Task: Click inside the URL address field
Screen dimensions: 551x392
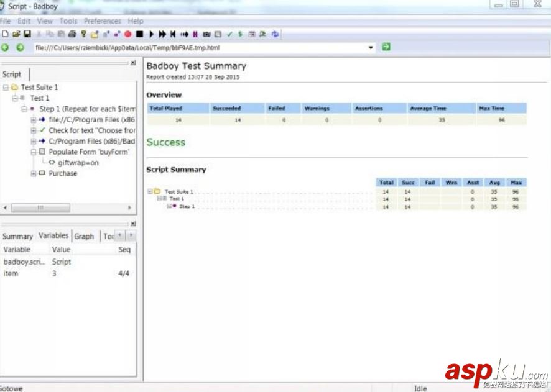Action: click(200, 48)
